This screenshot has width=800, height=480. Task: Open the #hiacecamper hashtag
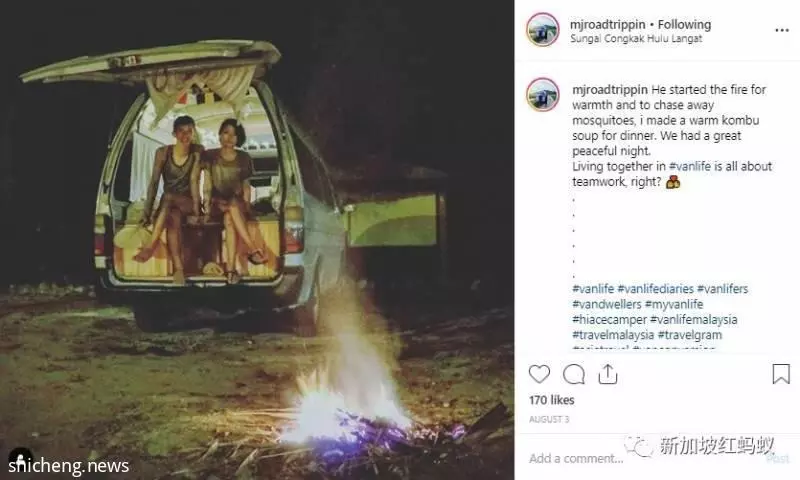(609, 320)
